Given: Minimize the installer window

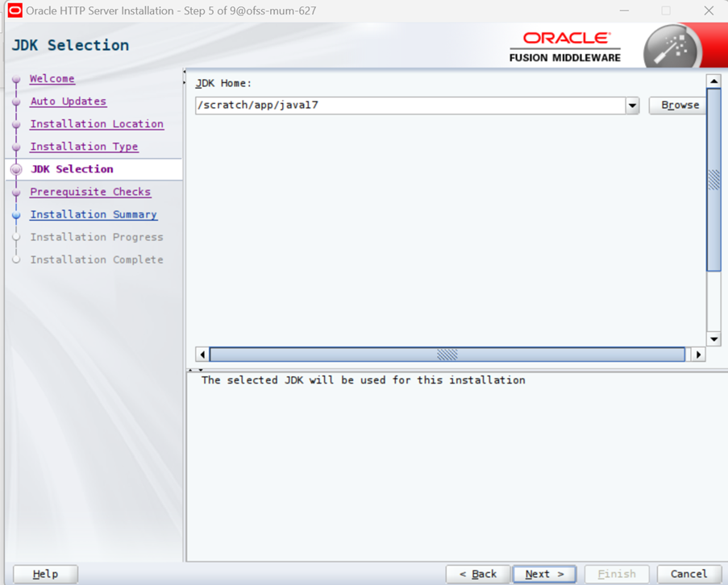Looking at the screenshot, I should [x=624, y=10].
